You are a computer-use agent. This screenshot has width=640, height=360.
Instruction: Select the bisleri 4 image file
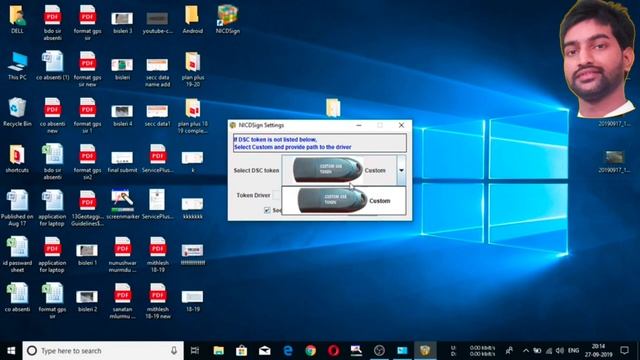click(x=122, y=115)
